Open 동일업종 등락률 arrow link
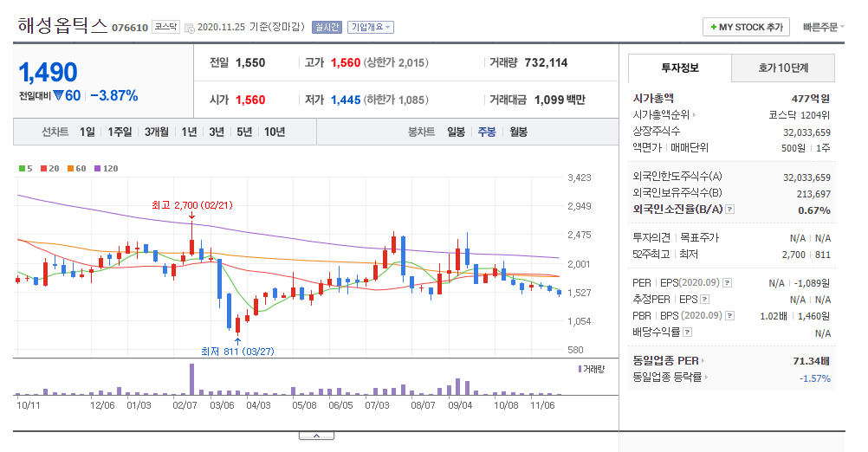 [x=706, y=378]
